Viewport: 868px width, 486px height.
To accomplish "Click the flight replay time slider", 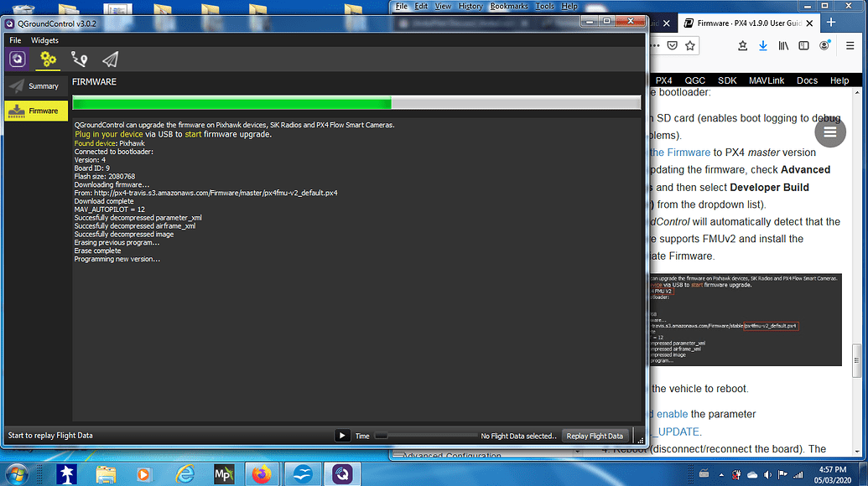I will [426, 436].
